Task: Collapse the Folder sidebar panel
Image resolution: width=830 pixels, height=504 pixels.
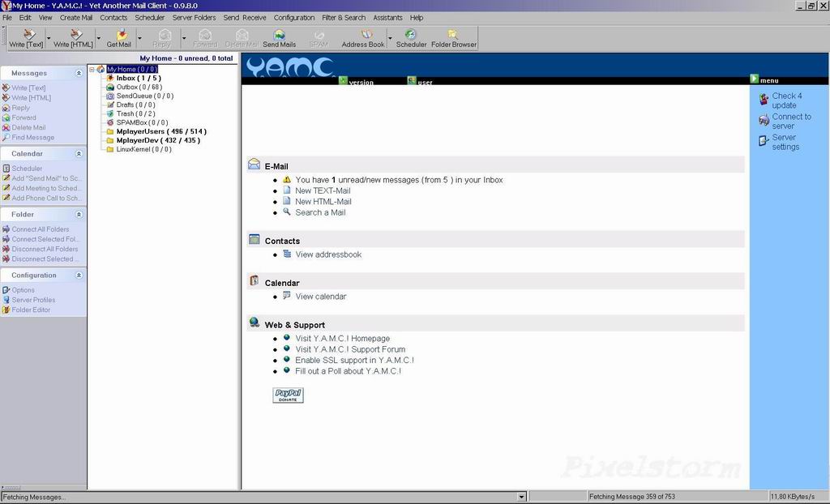Action: [79, 215]
